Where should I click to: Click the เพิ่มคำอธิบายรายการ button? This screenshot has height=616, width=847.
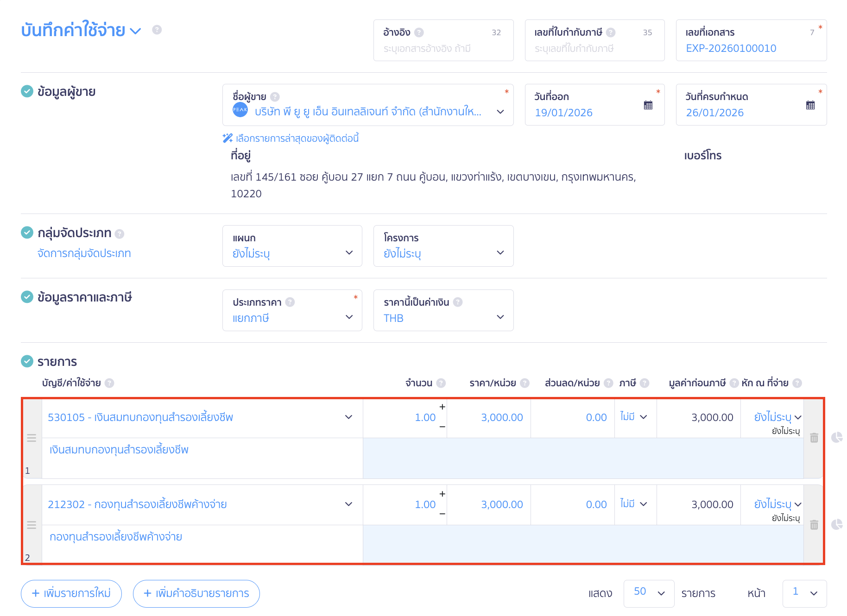(196, 593)
